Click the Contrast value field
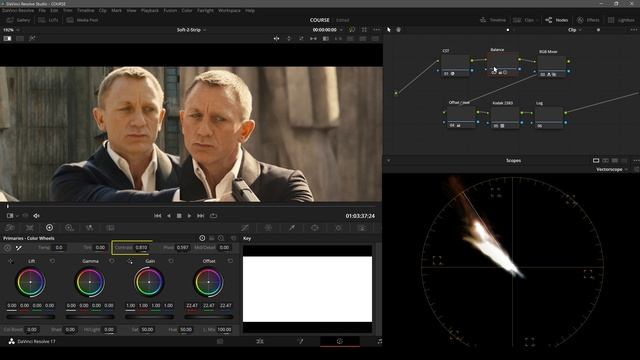640x360 pixels. (x=141, y=248)
